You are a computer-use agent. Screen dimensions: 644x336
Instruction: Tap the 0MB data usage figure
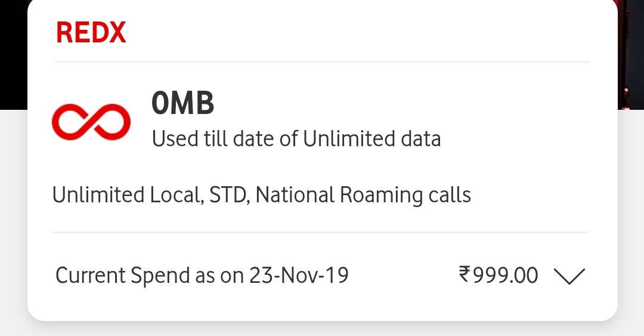point(182,103)
